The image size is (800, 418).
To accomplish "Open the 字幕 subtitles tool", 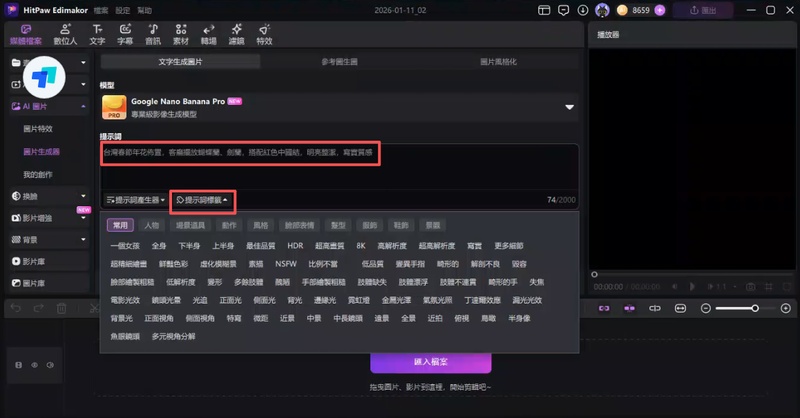I will point(125,34).
